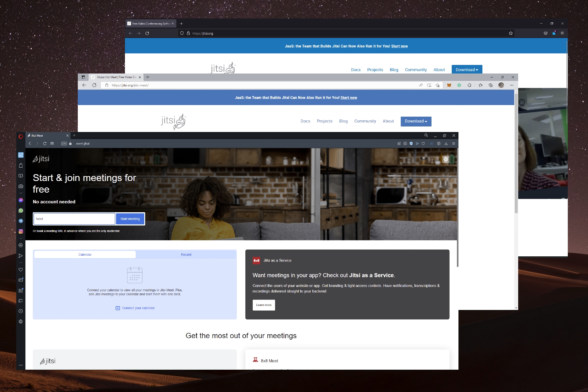
Task: Click the Calendar tab in Jitsi Meet
Action: click(x=85, y=254)
